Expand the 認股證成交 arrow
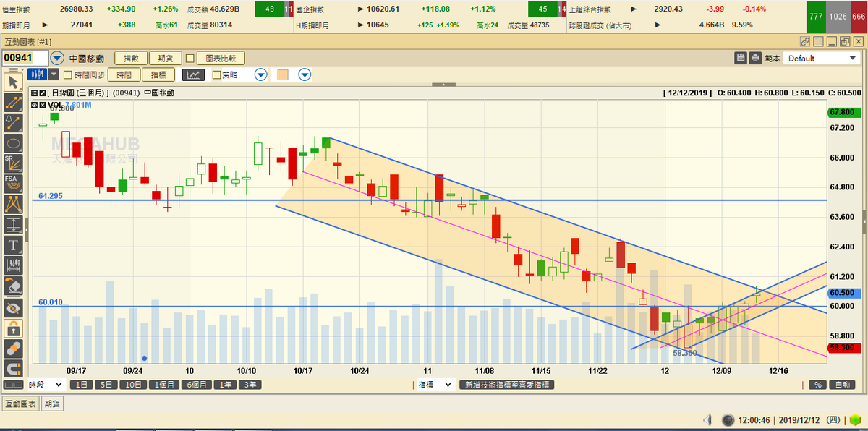The width and height of the screenshot is (868, 431). click(x=660, y=24)
